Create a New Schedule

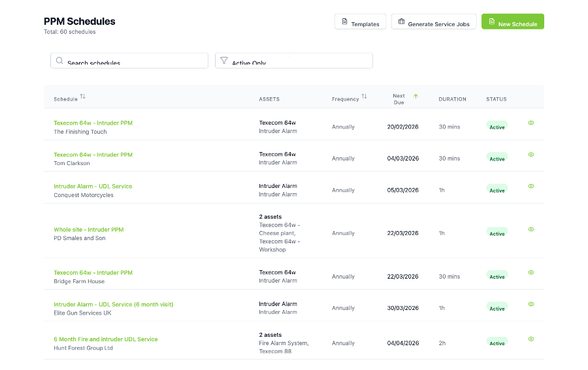coord(512,22)
